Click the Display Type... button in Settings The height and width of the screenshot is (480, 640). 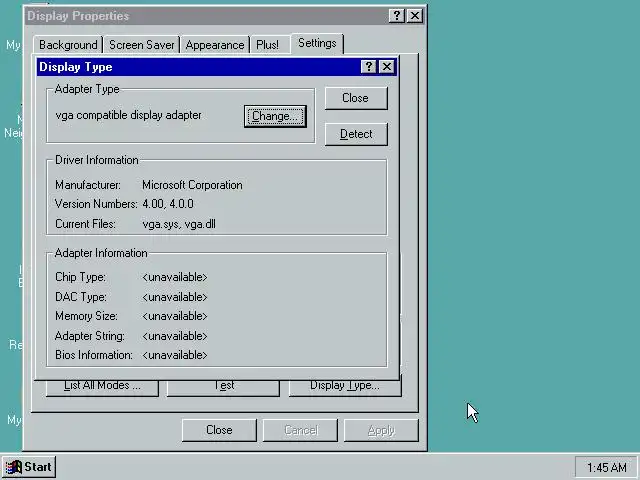pos(345,388)
